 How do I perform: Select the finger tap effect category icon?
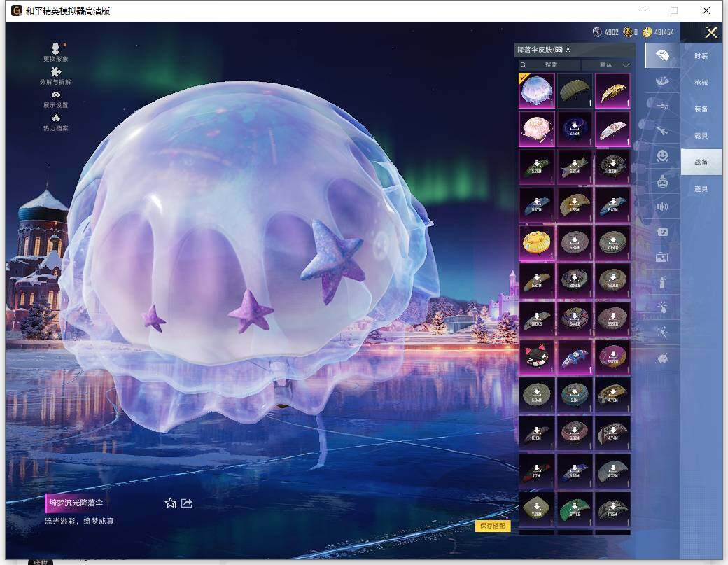click(x=662, y=307)
